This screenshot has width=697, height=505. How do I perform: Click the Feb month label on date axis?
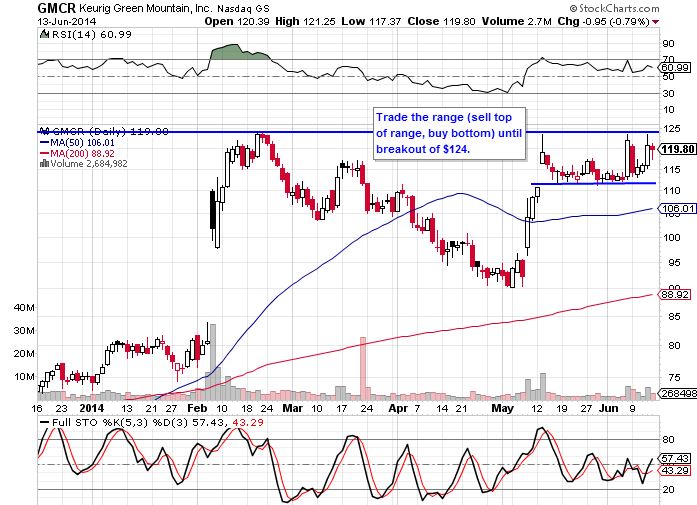tap(197, 408)
